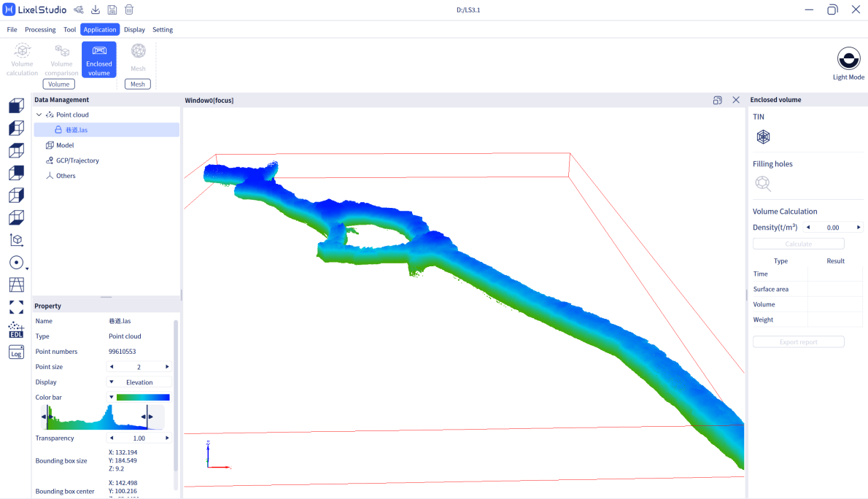Open the Tool menu

(x=70, y=29)
